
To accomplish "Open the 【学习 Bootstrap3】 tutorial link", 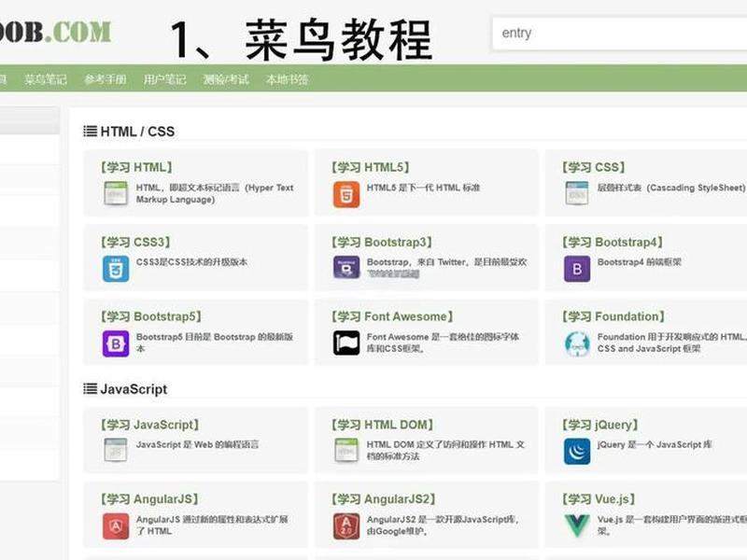I will pos(382,242).
